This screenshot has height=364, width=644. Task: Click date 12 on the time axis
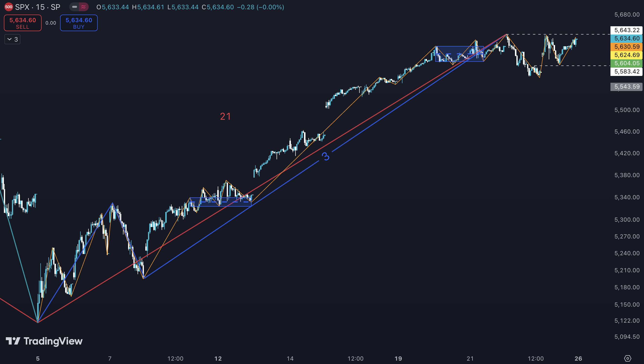click(x=218, y=358)
